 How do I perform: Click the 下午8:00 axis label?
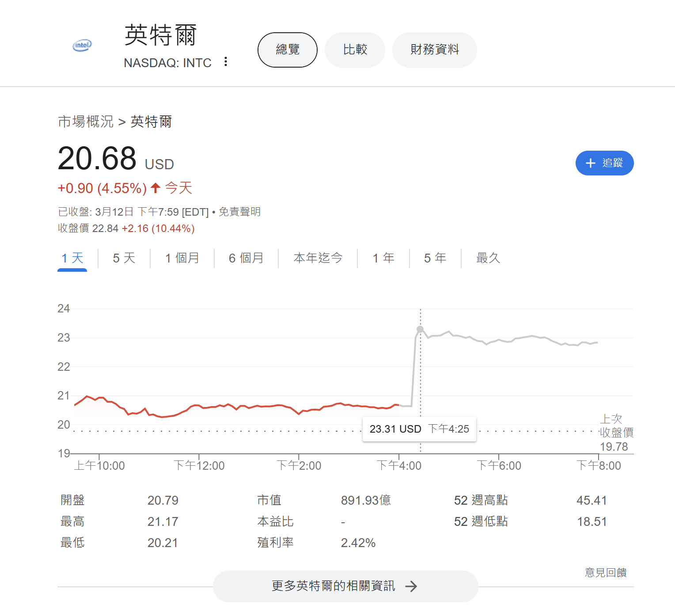(x=599, y=465)
